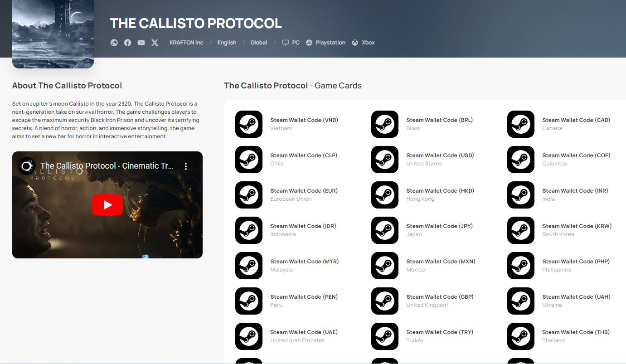Click the PC platform label
626x364 pixels.
(x=296, y=43)
